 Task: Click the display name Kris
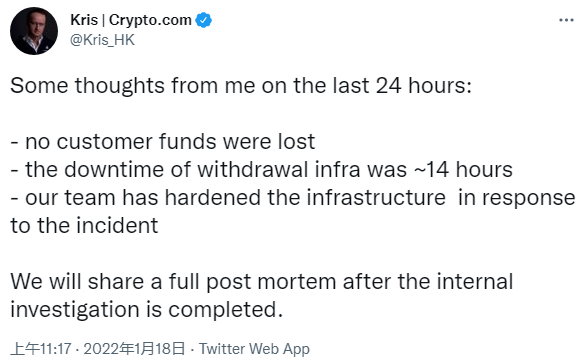[84, 20]
